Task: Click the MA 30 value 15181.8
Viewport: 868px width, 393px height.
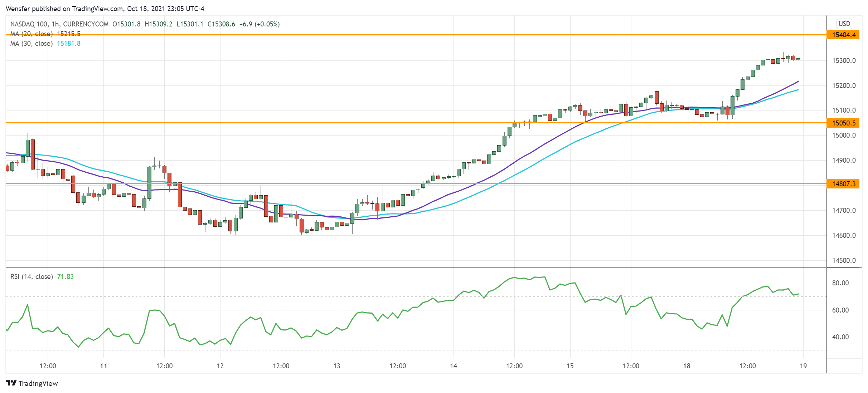Action: pos(69,43)
